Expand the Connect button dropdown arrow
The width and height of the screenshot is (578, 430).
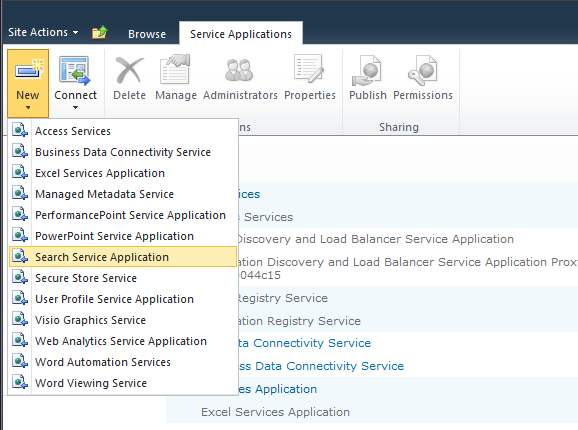(75, 108)
